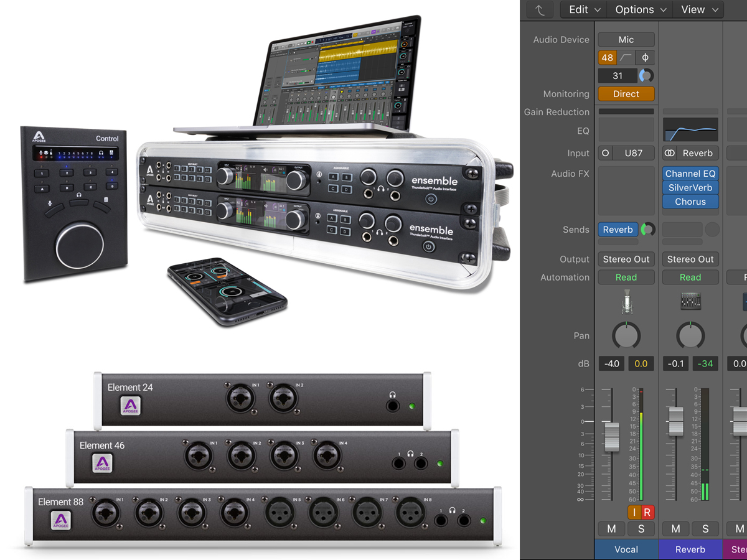Image resolution: width=747 pixels, height=560 pixels.
Task: Click the 0.0 peak level display on Vocal
Action: point(641,363)
